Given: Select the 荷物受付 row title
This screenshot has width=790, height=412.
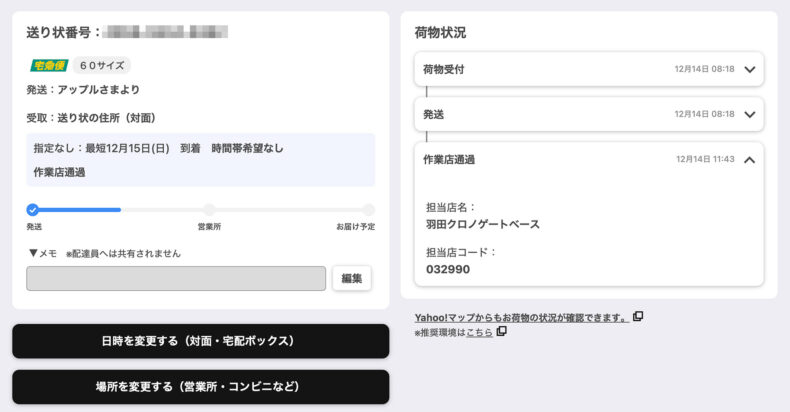Looking at the screenshot, I should pos(443,70).
